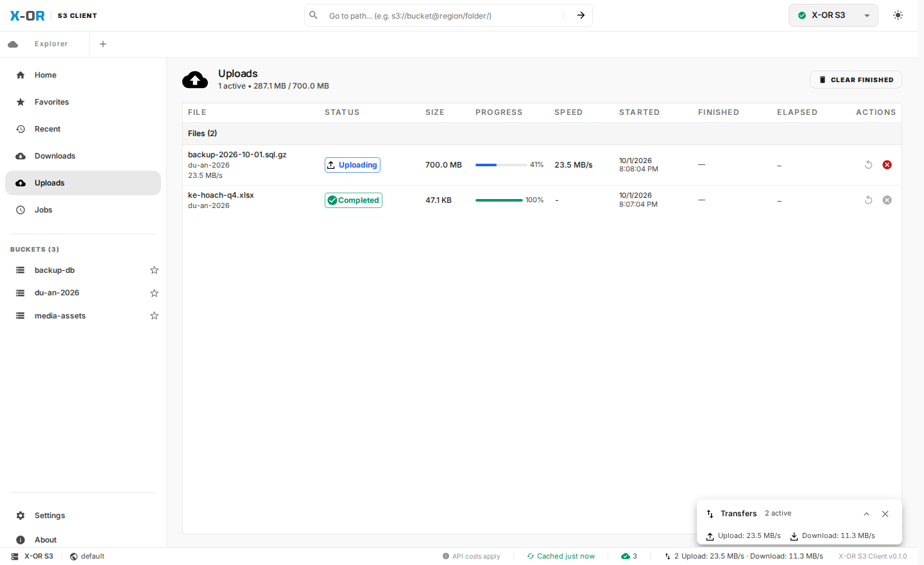Open About in the sidebar
The image size is (924, 565).
pos(83,540)
